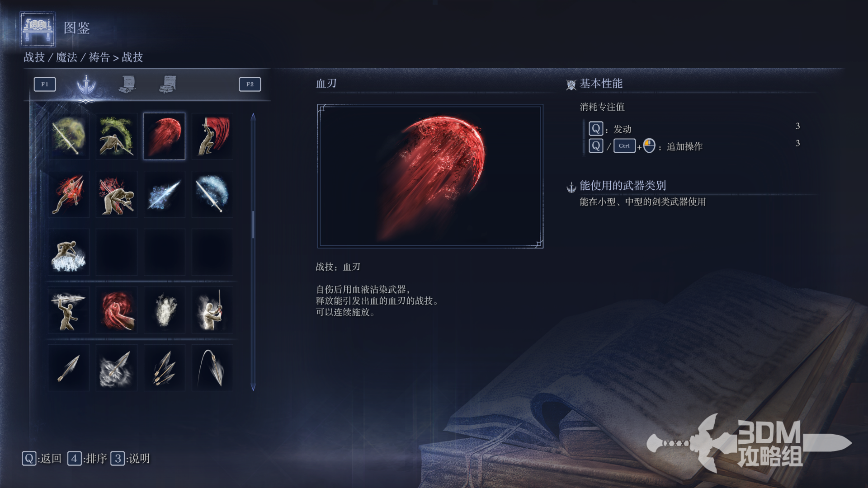This screenshot has height=488, width=868.
Task: Select the red swirling vortex skill icon
Action: pyautogui.click(x=116, y=310)
